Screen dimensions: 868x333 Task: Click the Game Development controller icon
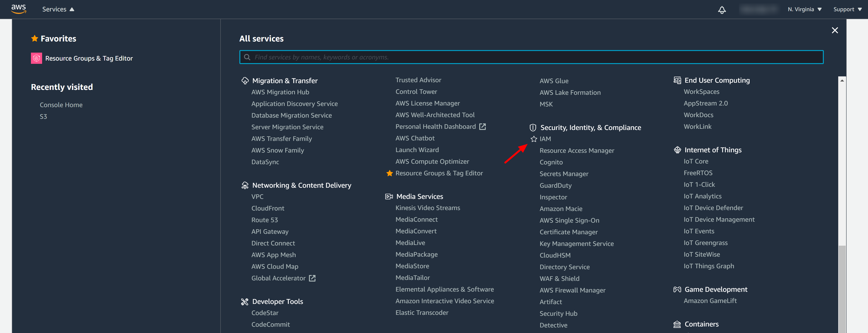[677, 289]
